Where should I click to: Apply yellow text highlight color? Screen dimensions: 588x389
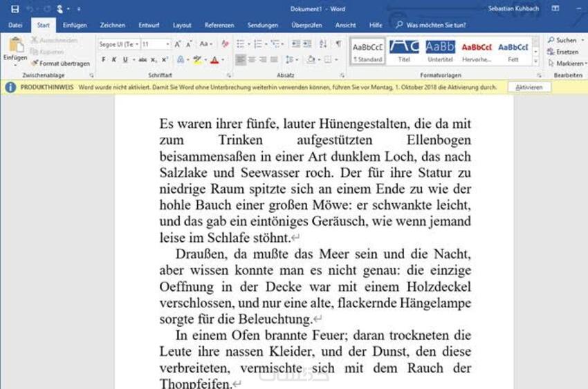pyautogui.click(x=197, y=59)
